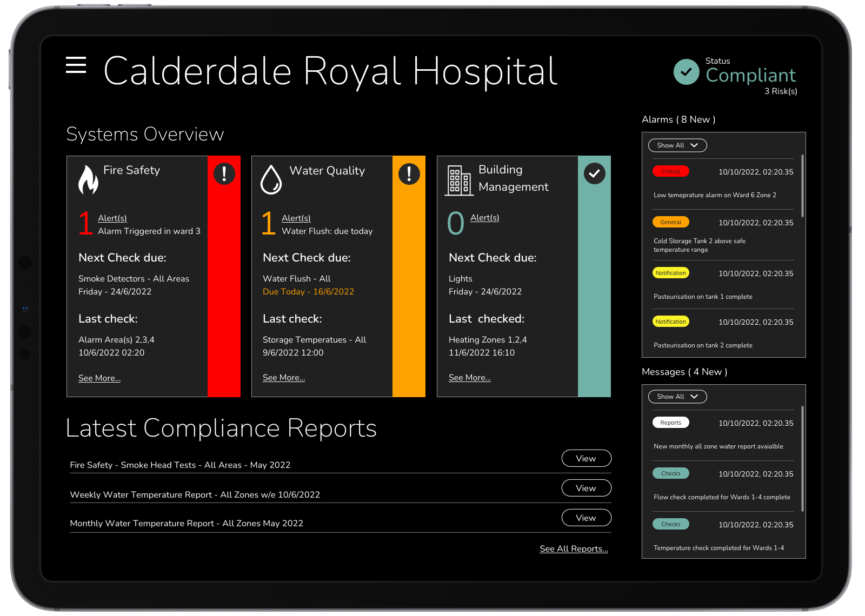Screen dimensions: 865x616
Task: Select the Checks tag for Temperature check
Action: (x=671, y=524)
